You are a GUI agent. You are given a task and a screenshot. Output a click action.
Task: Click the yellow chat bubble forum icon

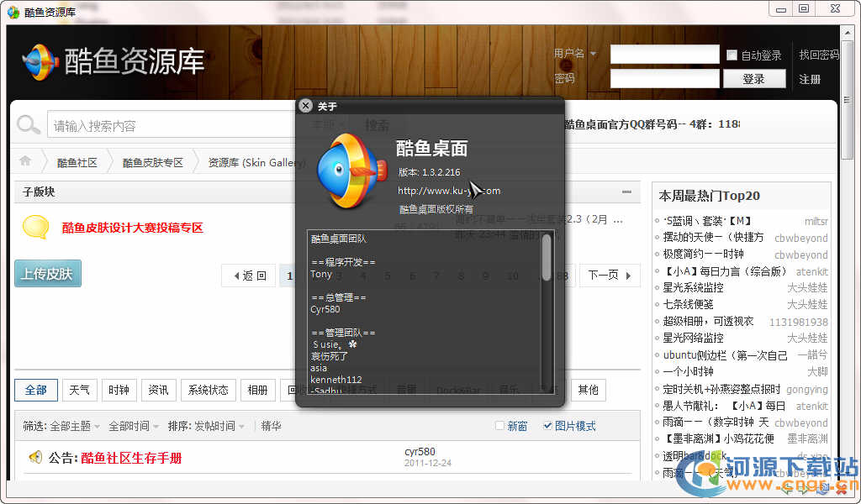pos(35,228)
